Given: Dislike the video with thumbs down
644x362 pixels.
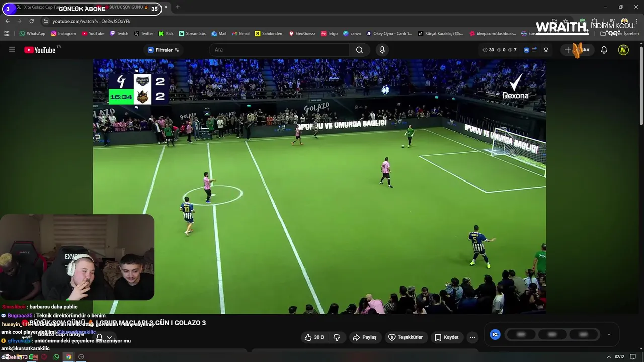Looking at the screenshot, I should click(337, 337).
